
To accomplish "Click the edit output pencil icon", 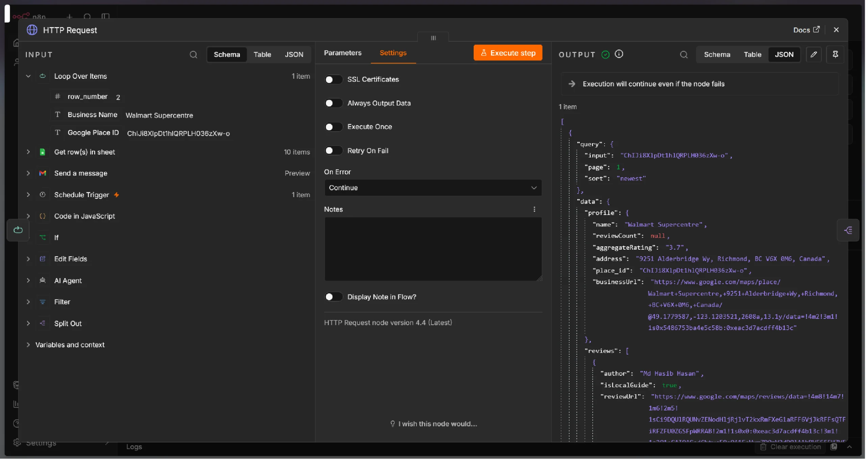I will pyautogui.click(x=813, y=54).
